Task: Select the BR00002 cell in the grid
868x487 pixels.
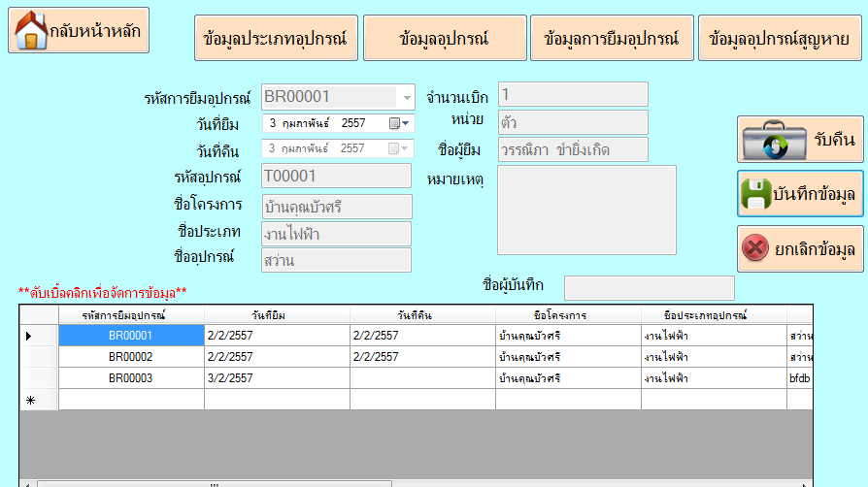Action: pos(131,357)
